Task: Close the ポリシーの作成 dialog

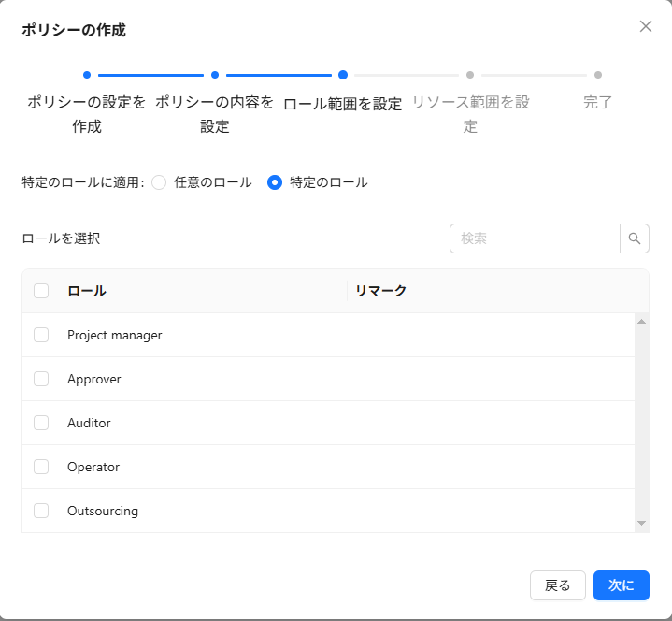Action: click(x=646, y=26)
